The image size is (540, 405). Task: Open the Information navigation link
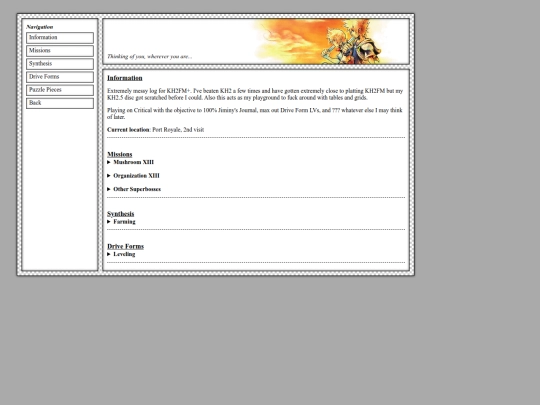pyautogui.click(x=60, y=38)
